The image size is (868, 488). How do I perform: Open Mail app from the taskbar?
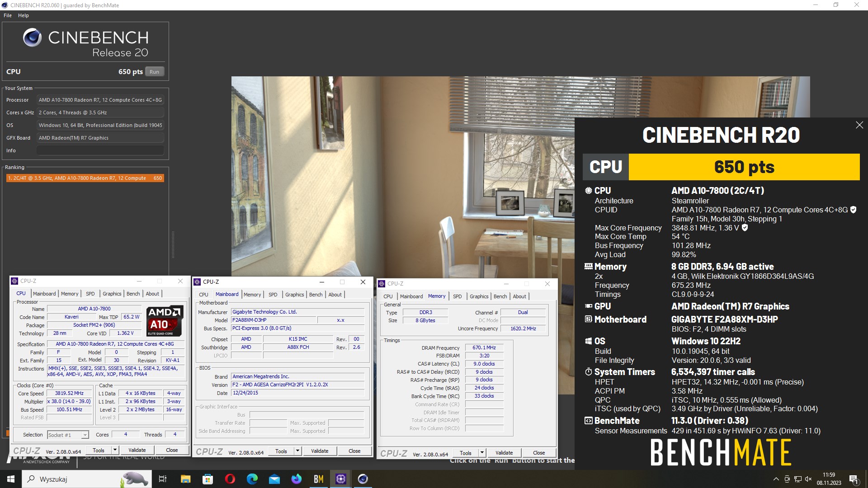point(274,479)
